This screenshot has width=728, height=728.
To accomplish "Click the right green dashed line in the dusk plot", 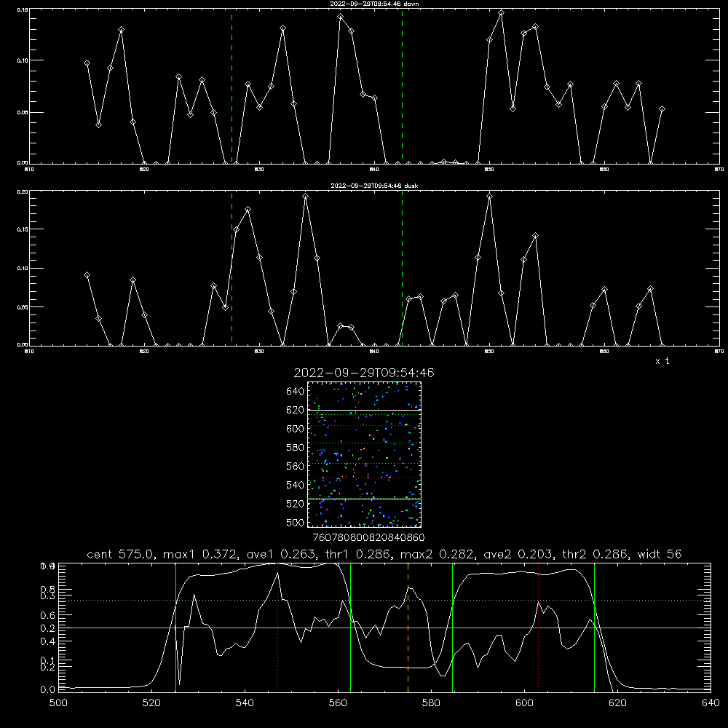I will click(402, 269).
